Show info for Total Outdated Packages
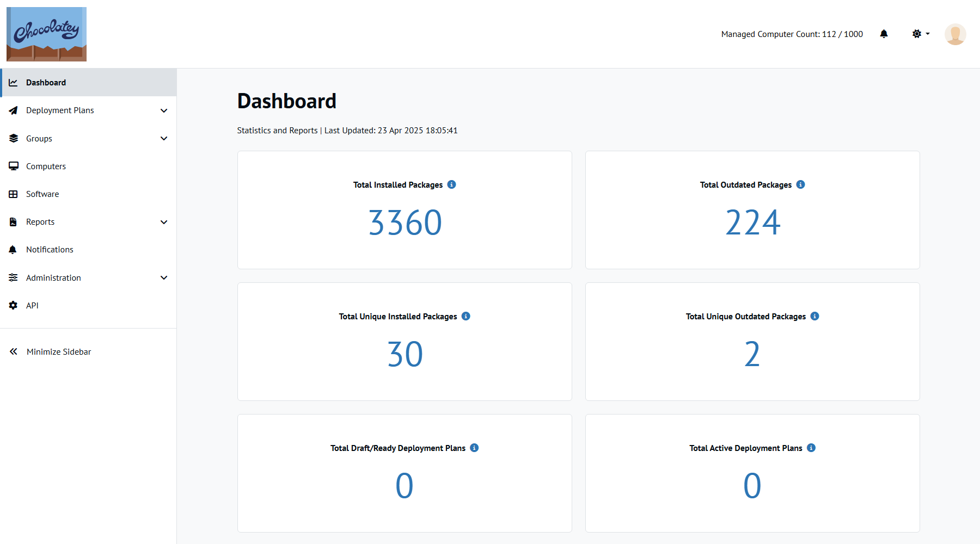Screen dimensions: 980x544 (800, 184)
